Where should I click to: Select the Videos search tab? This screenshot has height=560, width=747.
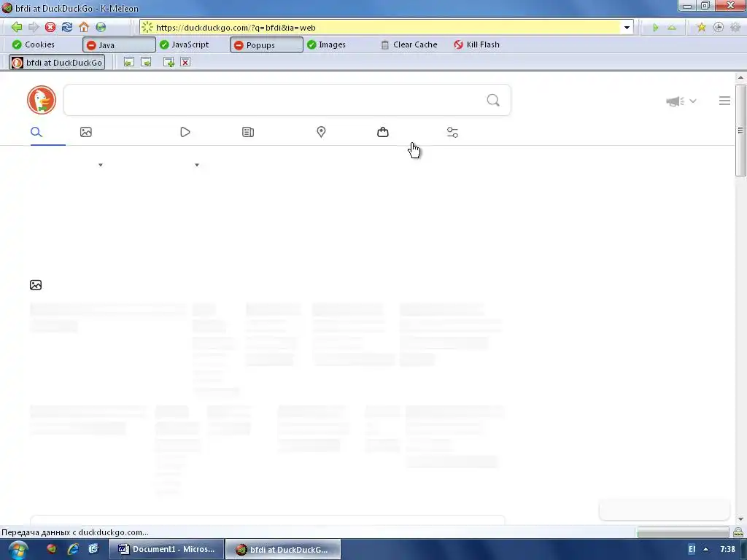pyautogui.click(x=185, y=132)
